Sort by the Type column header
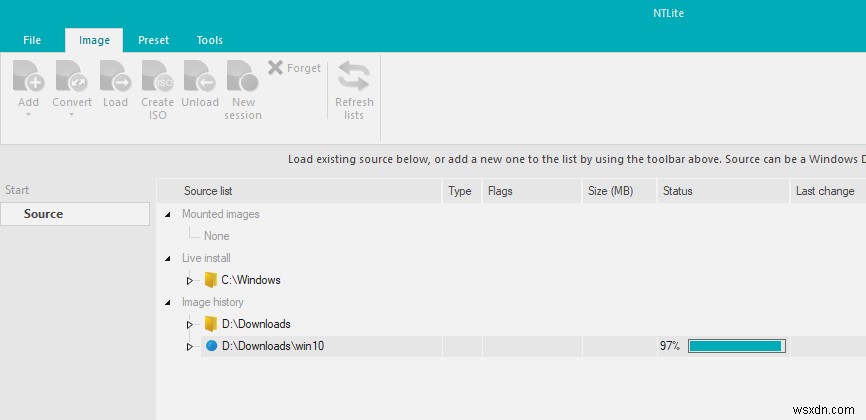Image resolution: width=866 pixels, height=420 pixels. point(462,191)
